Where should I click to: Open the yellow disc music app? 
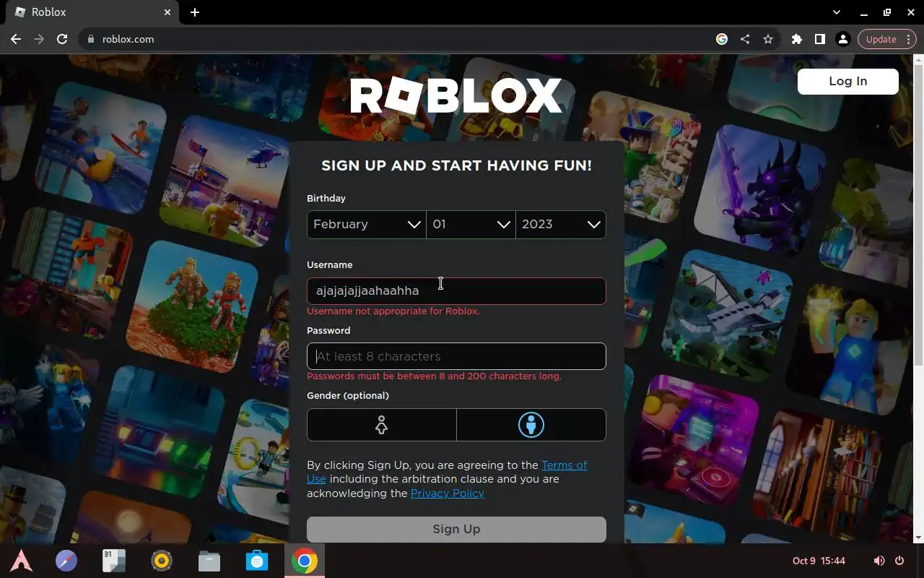pos(162,561)
